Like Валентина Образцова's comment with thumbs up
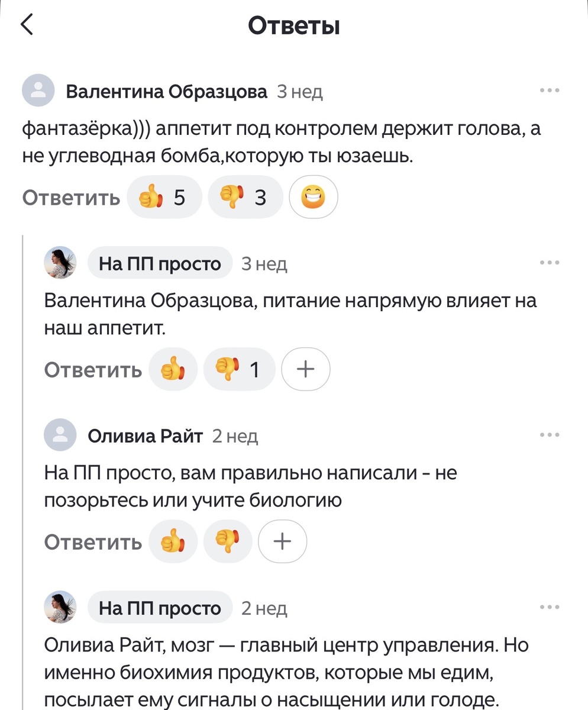588x710 pixels. coord(164,196)
